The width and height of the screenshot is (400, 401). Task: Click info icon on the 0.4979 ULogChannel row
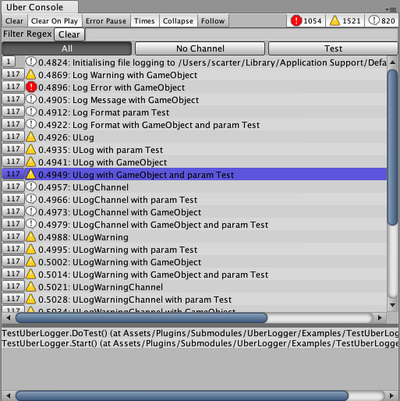point(31,224)
